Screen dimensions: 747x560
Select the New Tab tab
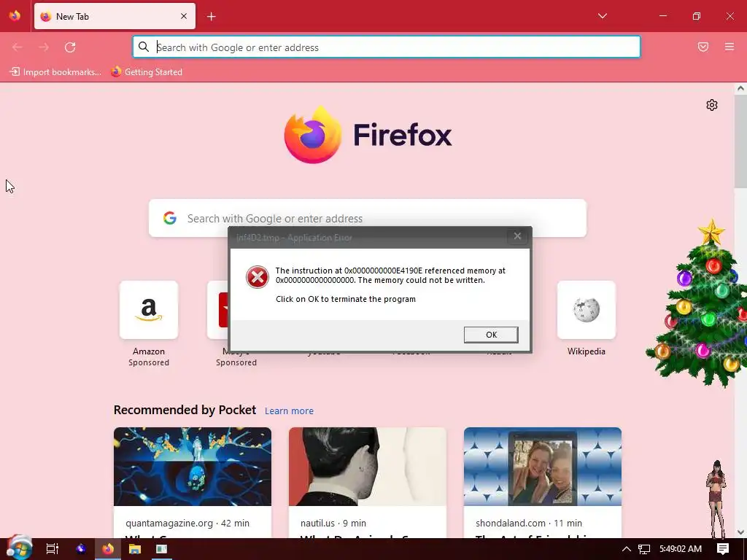[115, 16]
